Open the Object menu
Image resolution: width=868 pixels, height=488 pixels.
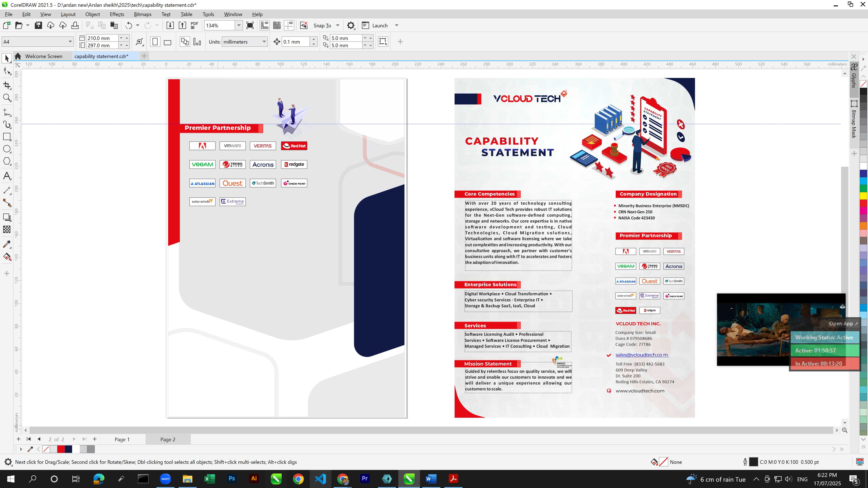[92, 14]
